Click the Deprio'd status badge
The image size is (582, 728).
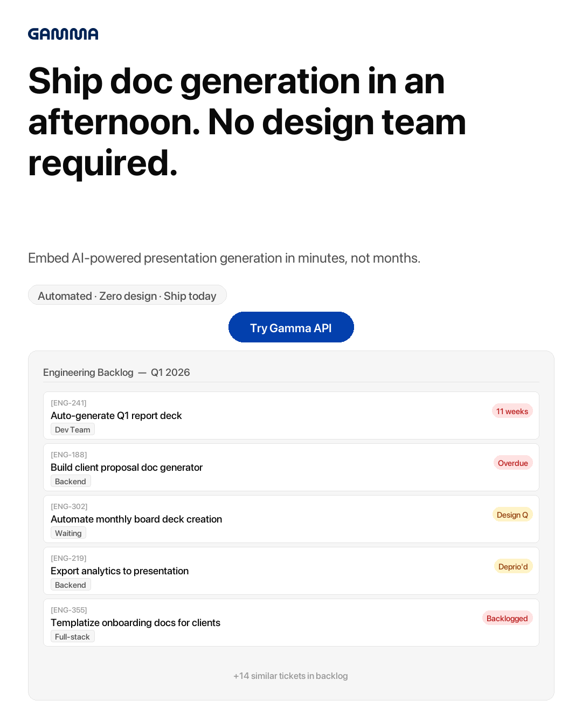point(513,567)
